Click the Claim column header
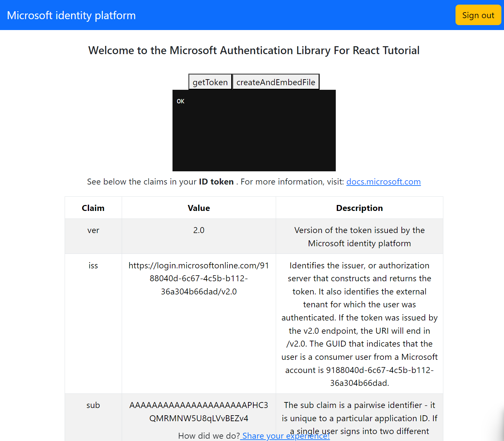This screenshot has width=504, height=441. [93, 208]
